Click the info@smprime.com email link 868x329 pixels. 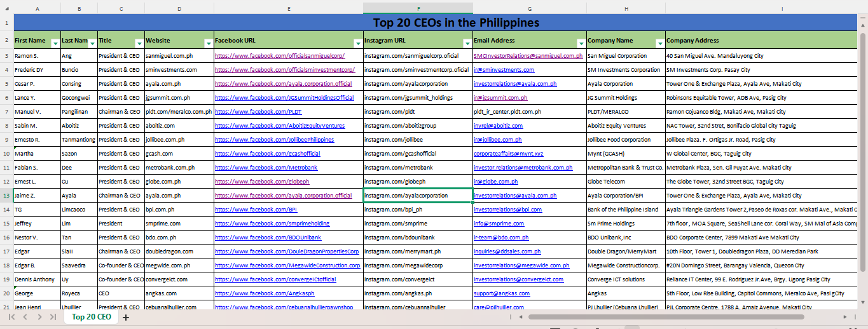(499, 224)
